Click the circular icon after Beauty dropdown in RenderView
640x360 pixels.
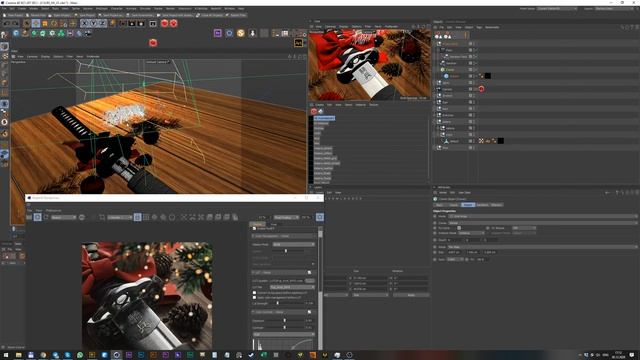coord(82,217)
